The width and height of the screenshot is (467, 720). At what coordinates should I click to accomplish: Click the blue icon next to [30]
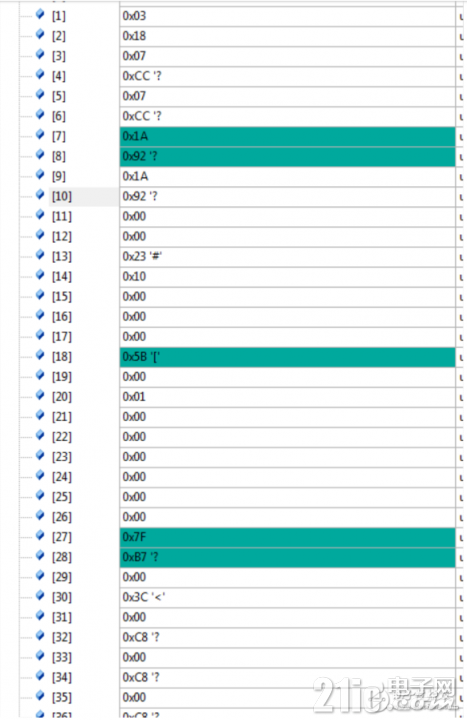[40, 595]
